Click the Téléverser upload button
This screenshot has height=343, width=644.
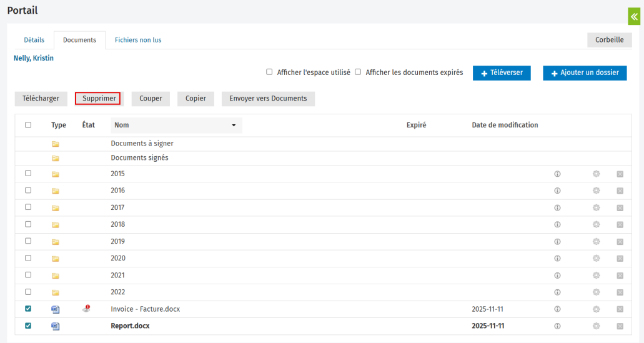tap(502, 73)
